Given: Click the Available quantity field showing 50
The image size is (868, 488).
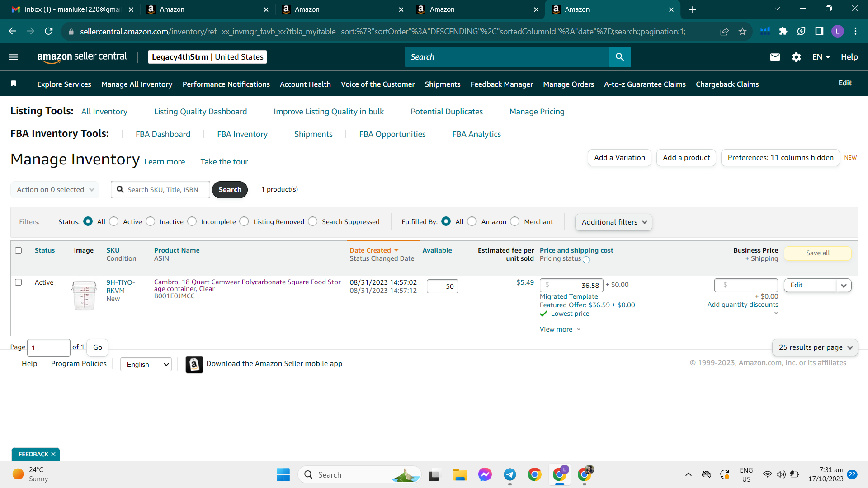Looking at the screenshot, I should pos(442,286).
